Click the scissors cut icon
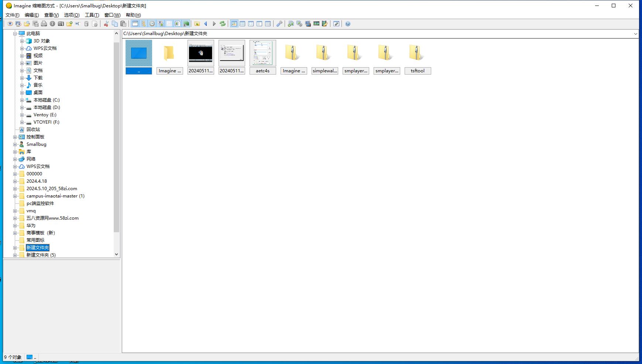The width and height of the screenshot is (642, 364). tap(106, 24)
